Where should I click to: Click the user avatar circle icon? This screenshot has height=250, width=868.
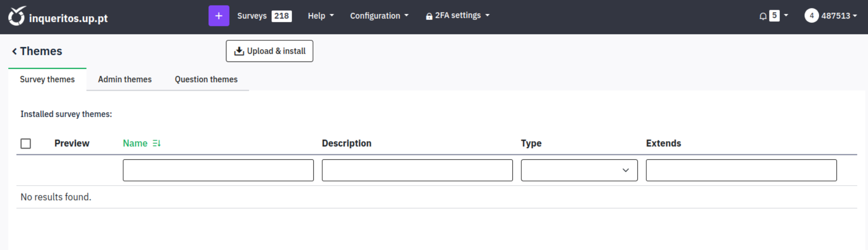pos(811,16)
